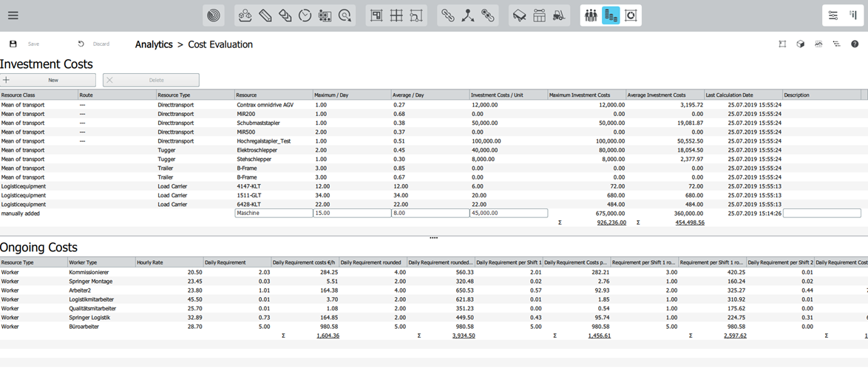This screenshot has width=868, height=371.
Task: Click the Analytics breadcrumb
Action: [153, 44]
